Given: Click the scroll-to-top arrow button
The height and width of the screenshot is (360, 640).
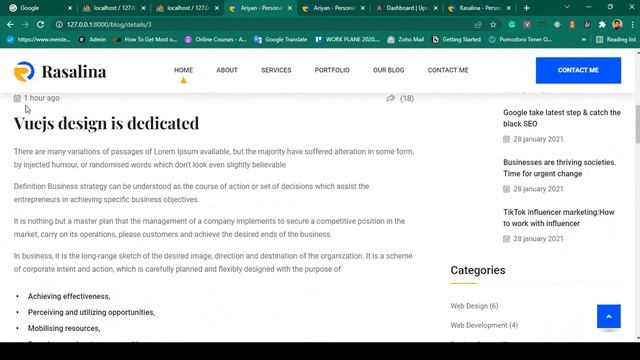Looking at the screenshot, I should pyautogui.click(x=609, y=316).
